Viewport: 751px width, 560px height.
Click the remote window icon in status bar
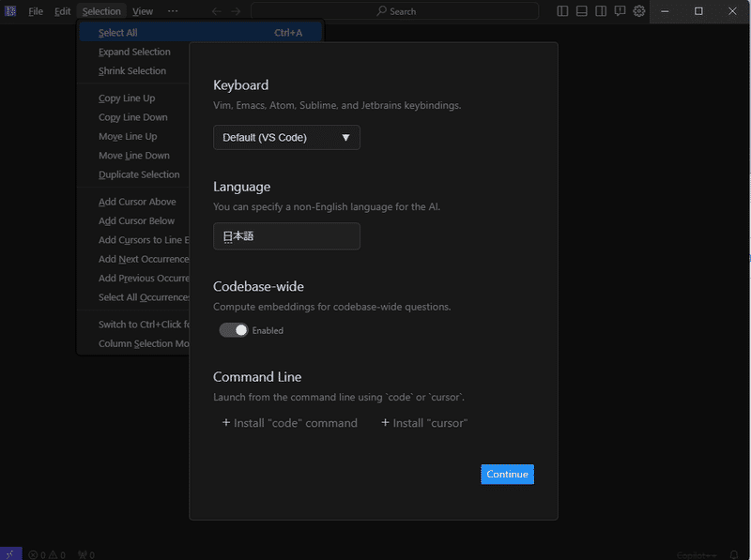coord(10,553)
